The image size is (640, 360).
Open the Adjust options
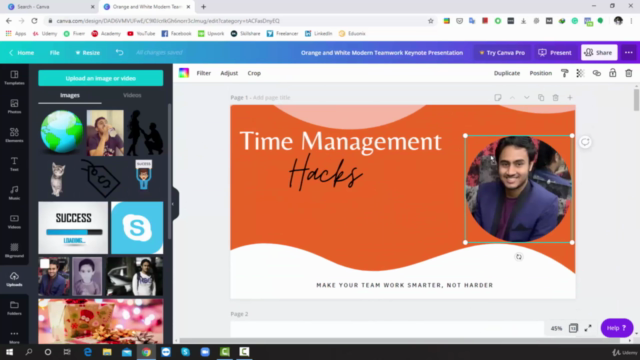coord(229,73)
